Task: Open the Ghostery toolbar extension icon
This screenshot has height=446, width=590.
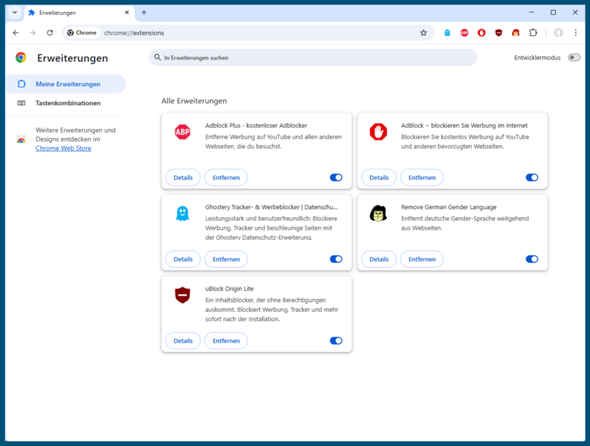Action: point(447,33)
